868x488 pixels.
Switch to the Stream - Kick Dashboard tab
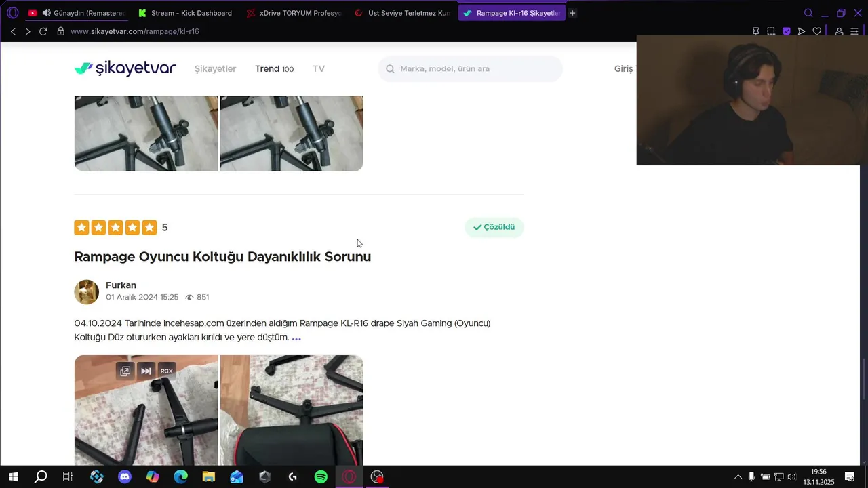pyautogui.click(x=184, y=13)
